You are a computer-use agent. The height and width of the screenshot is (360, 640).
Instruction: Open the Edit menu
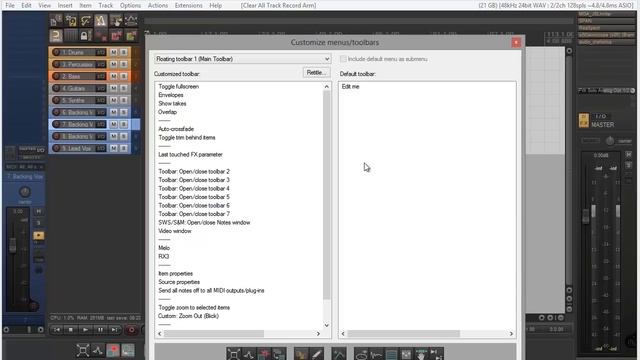pos(27,5)
